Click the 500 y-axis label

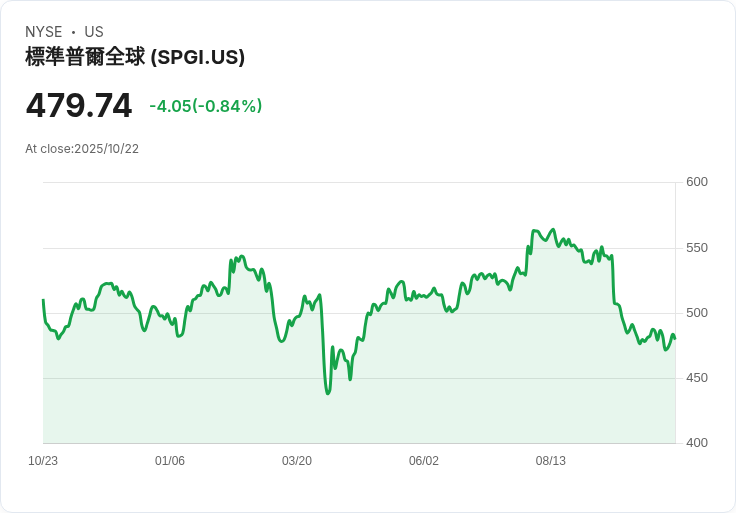697,313
